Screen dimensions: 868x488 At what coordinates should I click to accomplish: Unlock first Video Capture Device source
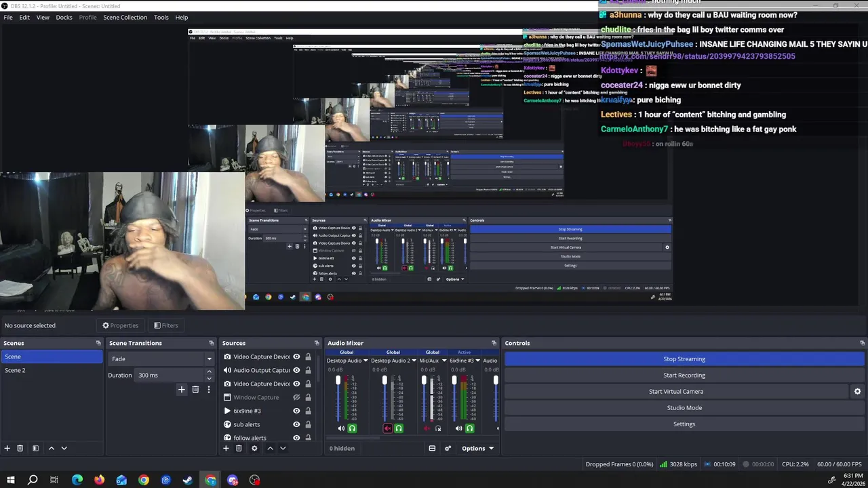tap(308, 357)
